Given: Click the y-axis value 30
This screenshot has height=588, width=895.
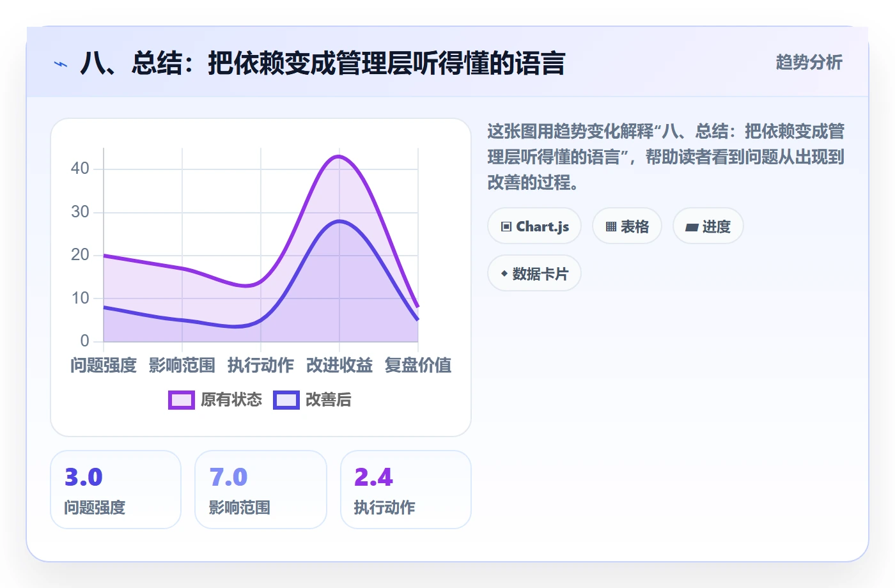Looking at the screenshot, I should [x=80, y=212].
